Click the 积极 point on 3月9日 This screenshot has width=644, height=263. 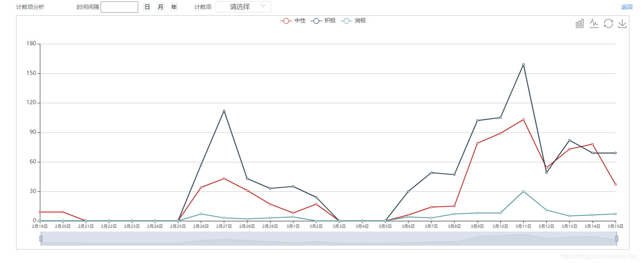477,121
